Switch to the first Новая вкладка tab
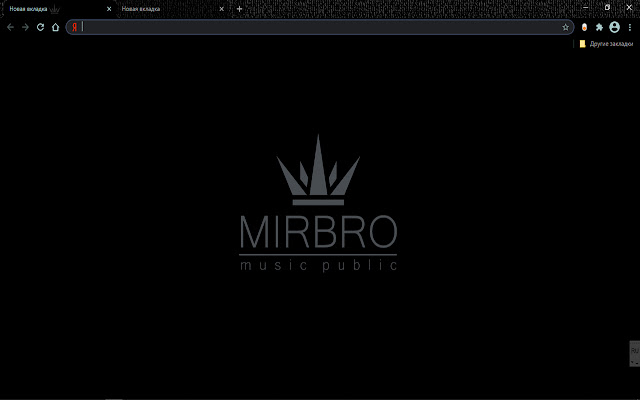 (59, 9)
